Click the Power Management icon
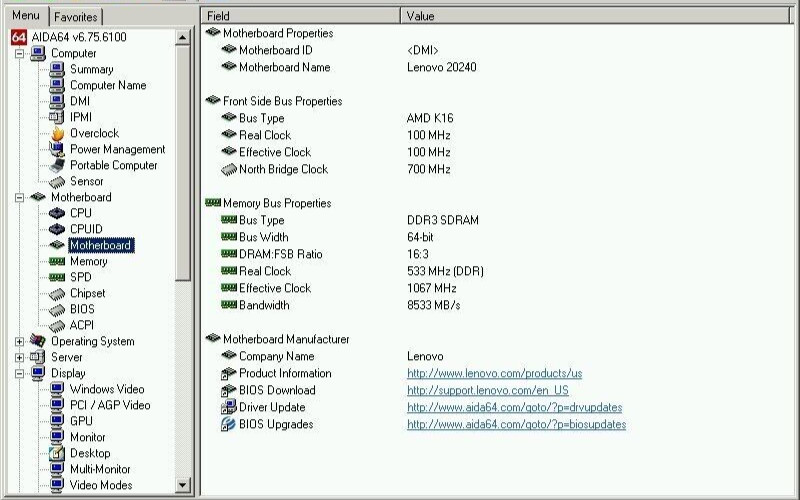Screen dimensions: 800x500 pos(57,149)
